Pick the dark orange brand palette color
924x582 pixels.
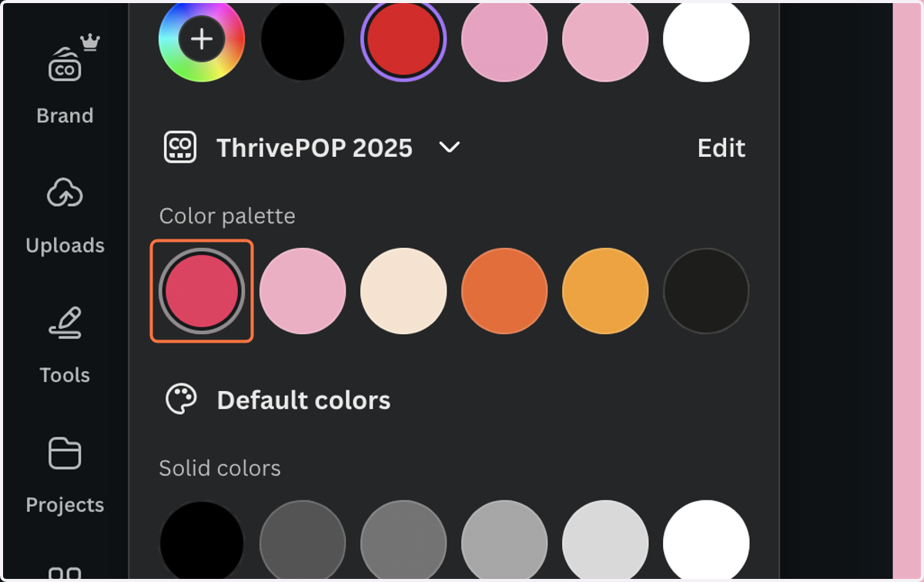tap(504, 291)
